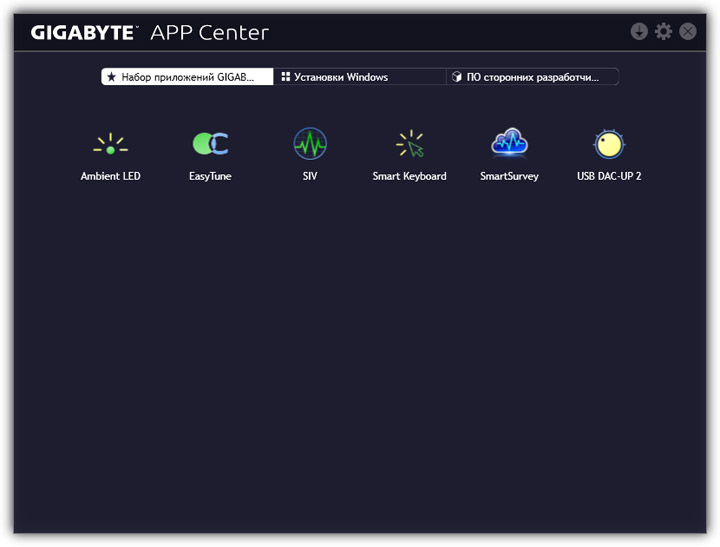Click the USB DAC-UP 2 text label
720x547 pixels.
pyautogui.click(x=609, y=177)
